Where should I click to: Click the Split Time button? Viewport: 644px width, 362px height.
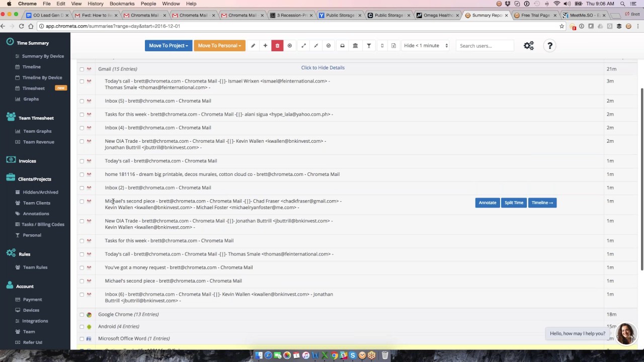(514, 203)
